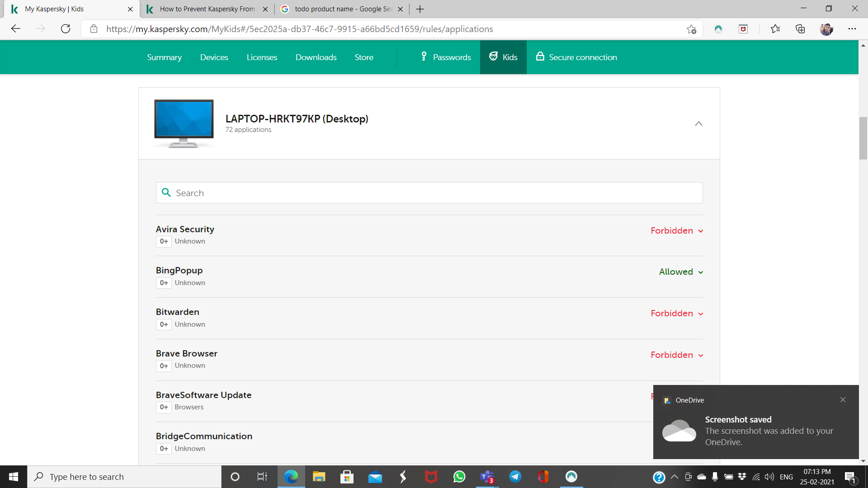Click the view site information lock icon
The width and height of the screenshot is (868, 488).
(94, 29)
